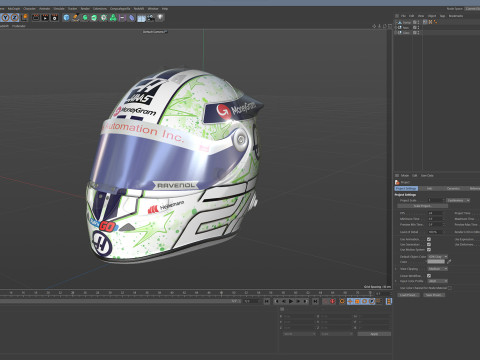Toggle the Rotation keyframe icon
The width and height of the screenshot is (480, 360).
pyautogui.click(x=364, y=301)
